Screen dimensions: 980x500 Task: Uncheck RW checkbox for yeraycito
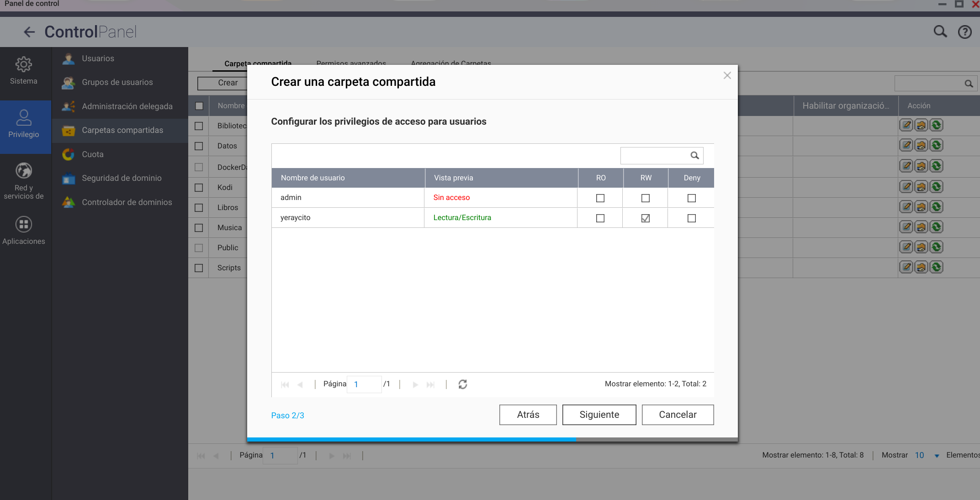[x=645, y=218]
